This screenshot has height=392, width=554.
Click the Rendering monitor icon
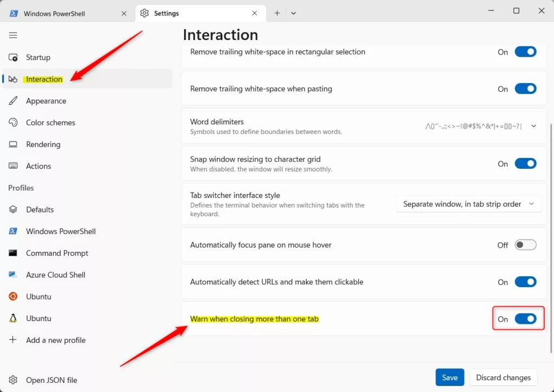13,144
